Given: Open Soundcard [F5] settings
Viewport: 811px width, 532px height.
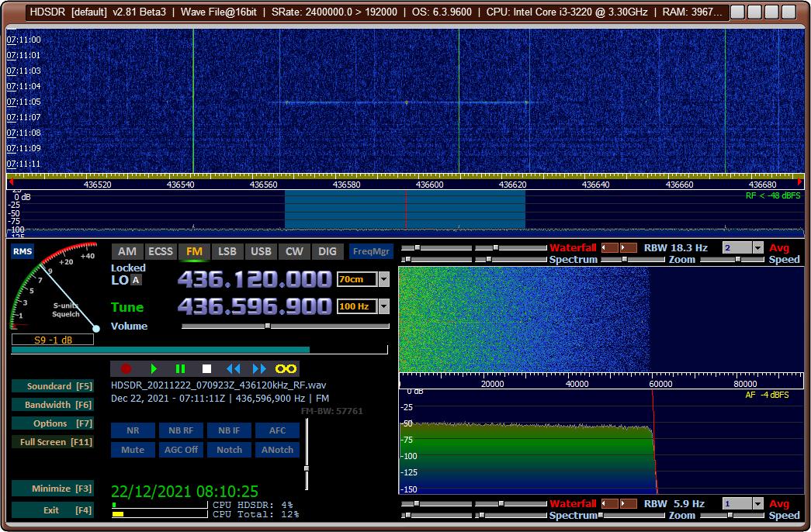Looking at the screenshot, I should click(52, 386).
